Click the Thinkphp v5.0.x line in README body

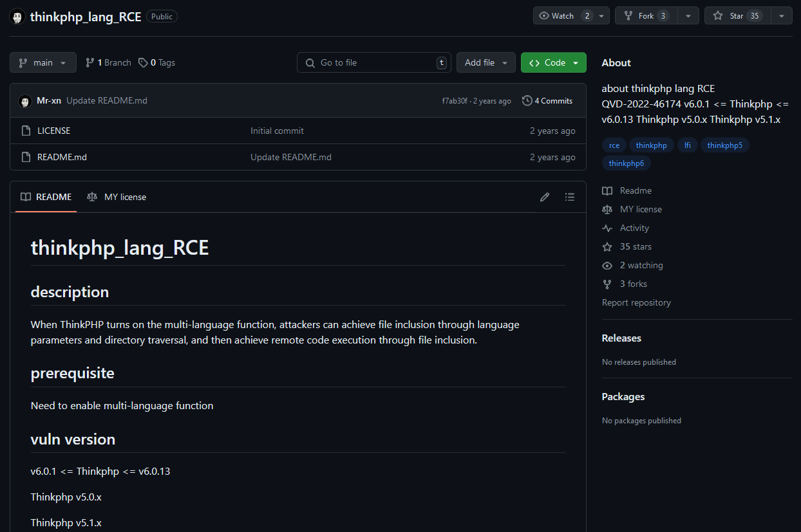[x=66, y=497]
